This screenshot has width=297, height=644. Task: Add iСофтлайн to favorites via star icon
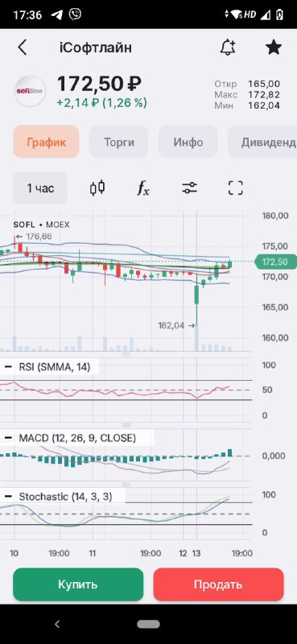tap(273, 47)
